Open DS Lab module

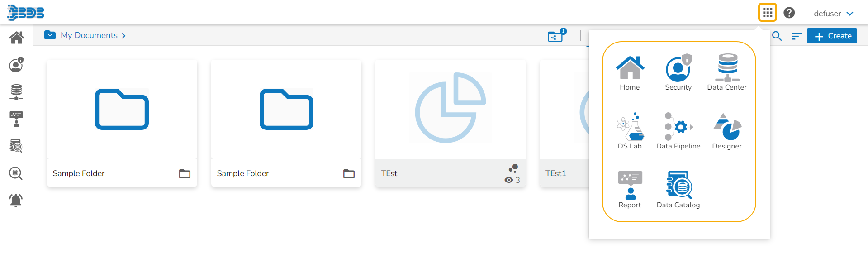point(630,131)
